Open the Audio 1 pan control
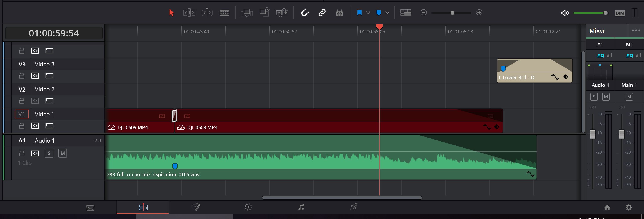This screenshot has width=644, height=219. tap(600, 72)
